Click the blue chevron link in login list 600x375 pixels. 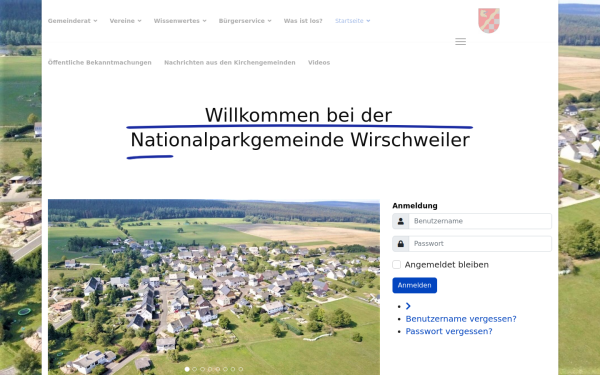[408, 306]
